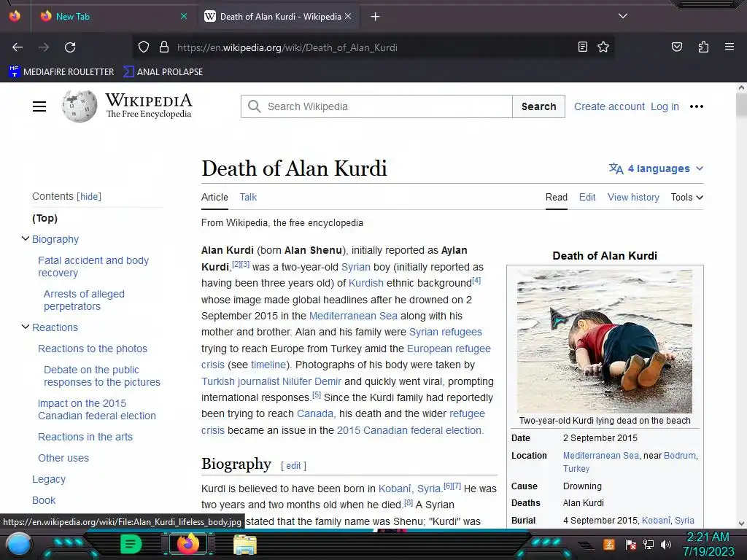Screen dimensions: 747x560
Task: Open the Mediterranean Sea link in intro paragraph
Action: pos(353,316)
